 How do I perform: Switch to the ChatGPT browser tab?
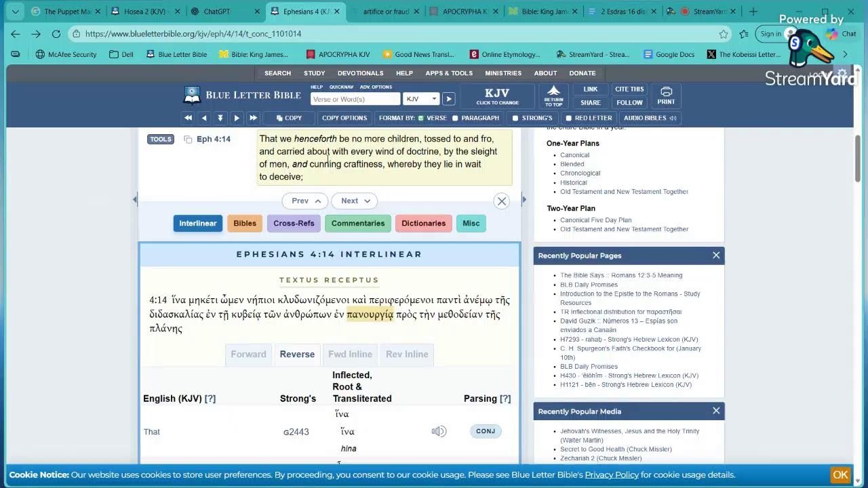(x=225, y=12)
